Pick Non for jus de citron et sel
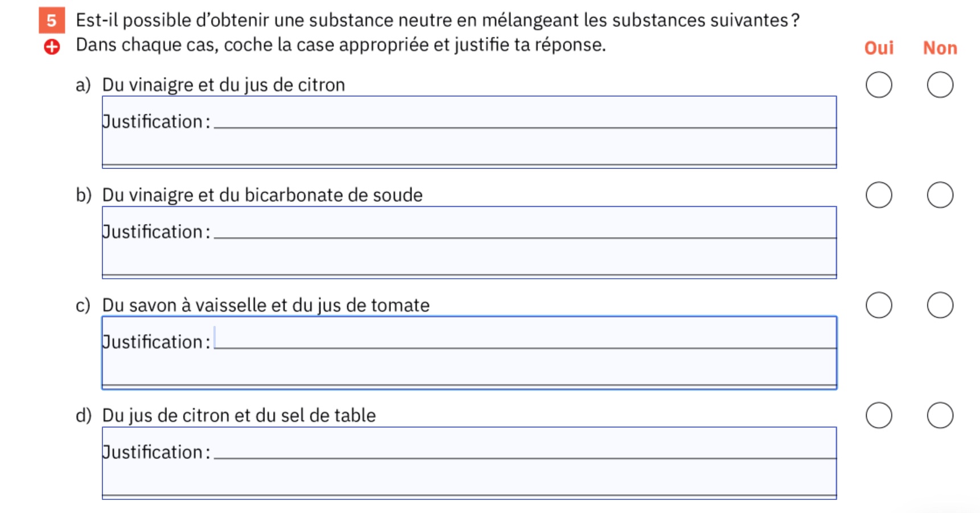Screen dimensions: 980x513 coord(940,415)
